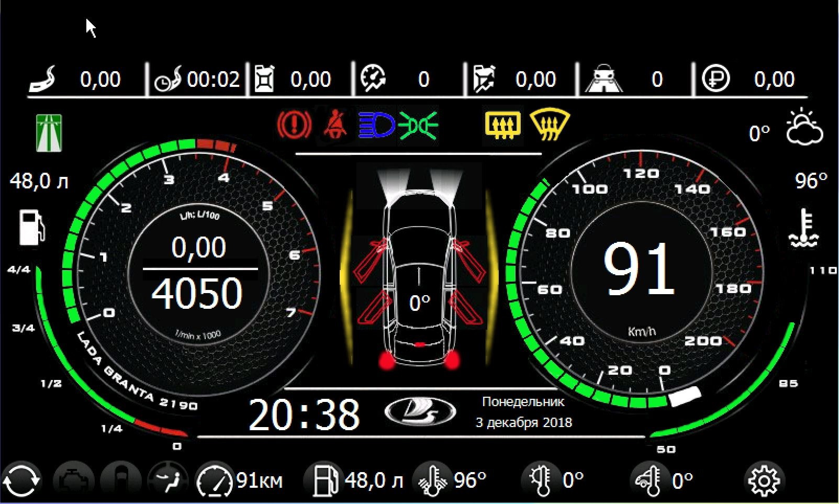The image size is (839, 504).
Task: Click the weekday text Понедельник
Action: (523, 402)
